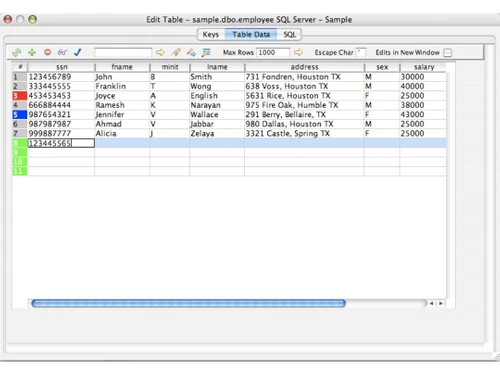
Task: Click the fname cell Ramesh
Action: [122, 105]
